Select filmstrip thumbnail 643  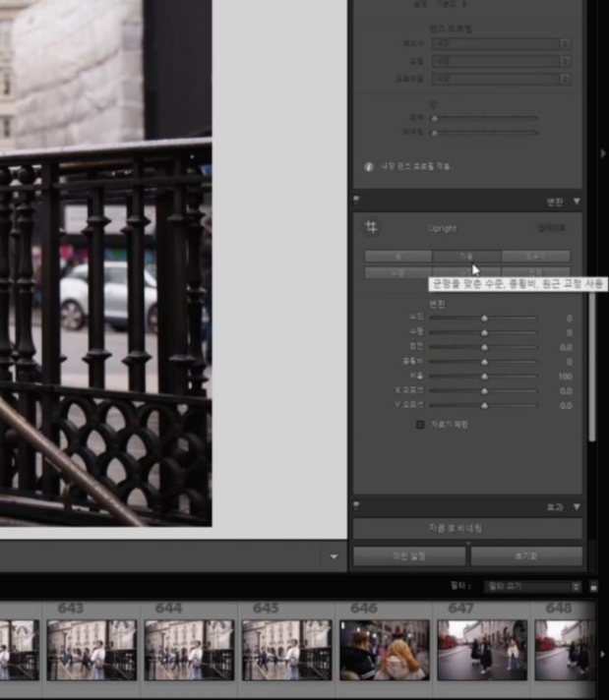point(92,650)
